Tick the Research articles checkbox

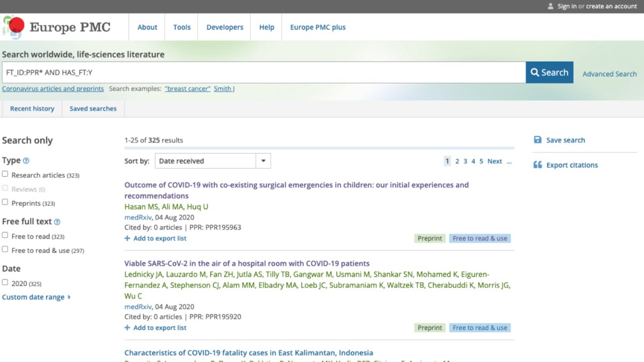[5, 174]
